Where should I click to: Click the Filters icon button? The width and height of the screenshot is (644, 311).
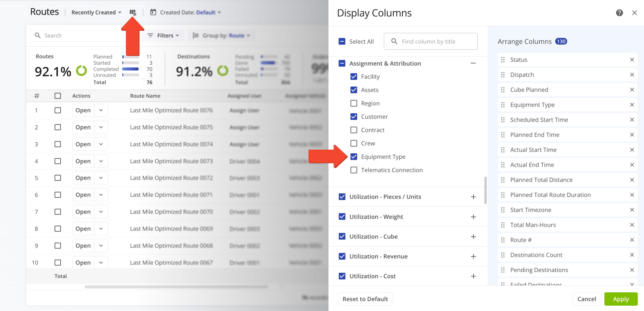coord(163,35)
